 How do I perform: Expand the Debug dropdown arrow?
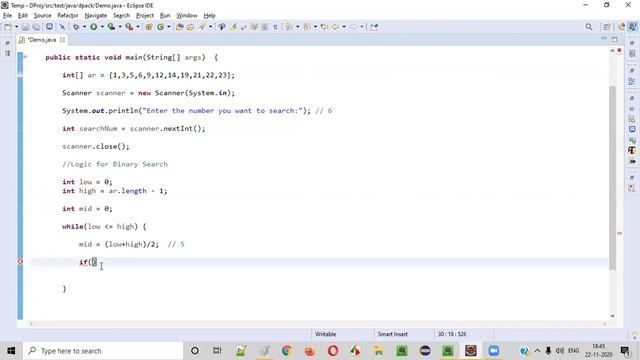click(x=84, y=27)
